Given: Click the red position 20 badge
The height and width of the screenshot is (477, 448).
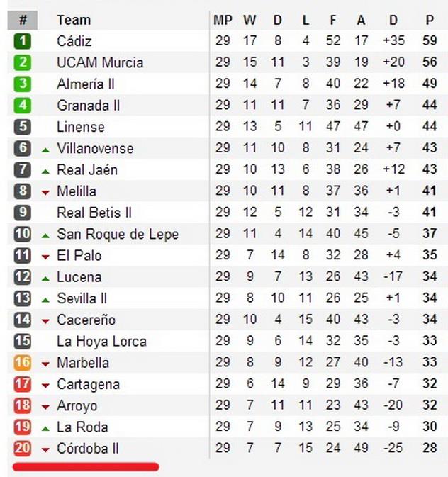Looking at the screenshot, I should (x=23, y=449).
